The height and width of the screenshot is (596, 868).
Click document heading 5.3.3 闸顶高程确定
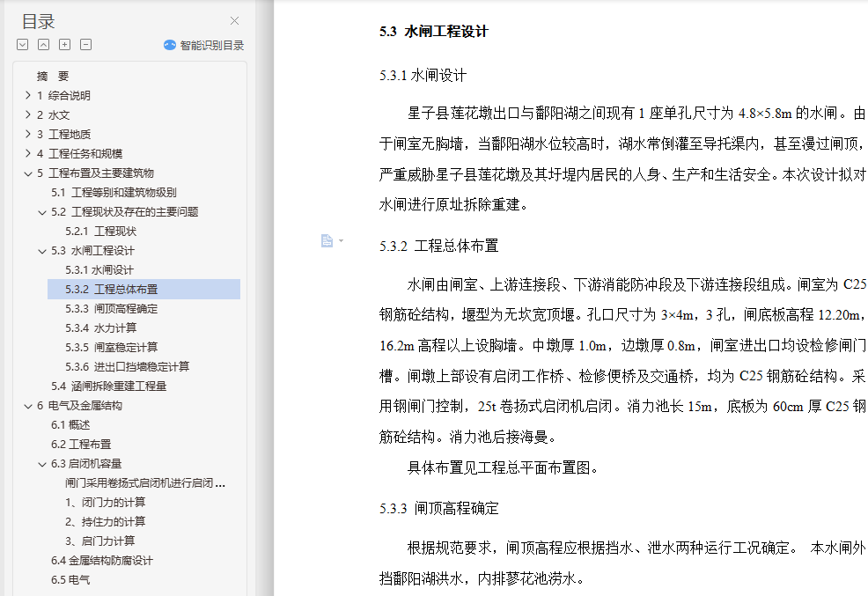439,508
